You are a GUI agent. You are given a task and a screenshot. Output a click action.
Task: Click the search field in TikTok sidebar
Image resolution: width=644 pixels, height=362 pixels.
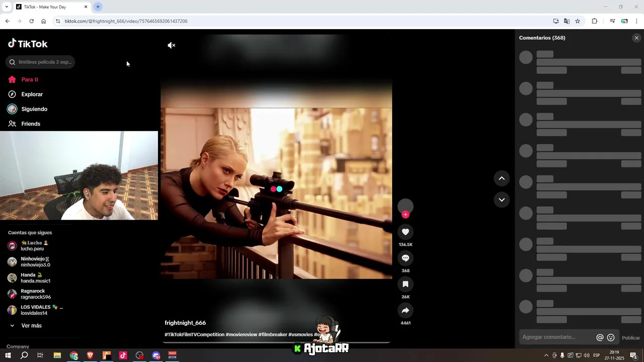(x=40, y=62)
